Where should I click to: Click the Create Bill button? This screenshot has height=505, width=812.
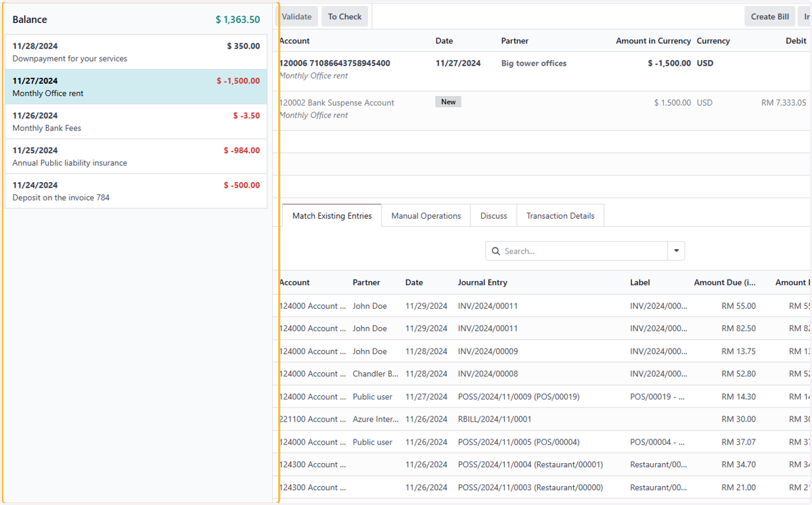click(x=770, y=17)
